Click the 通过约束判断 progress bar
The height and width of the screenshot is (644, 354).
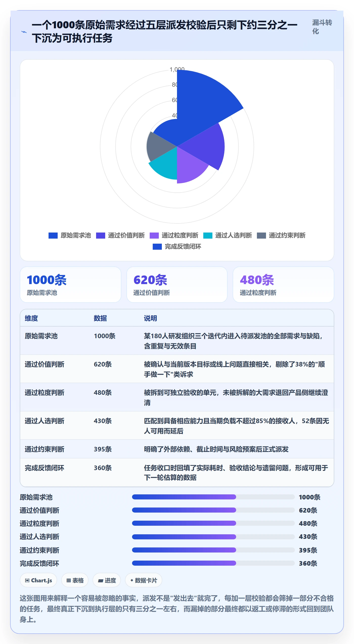tap(213, 550)
